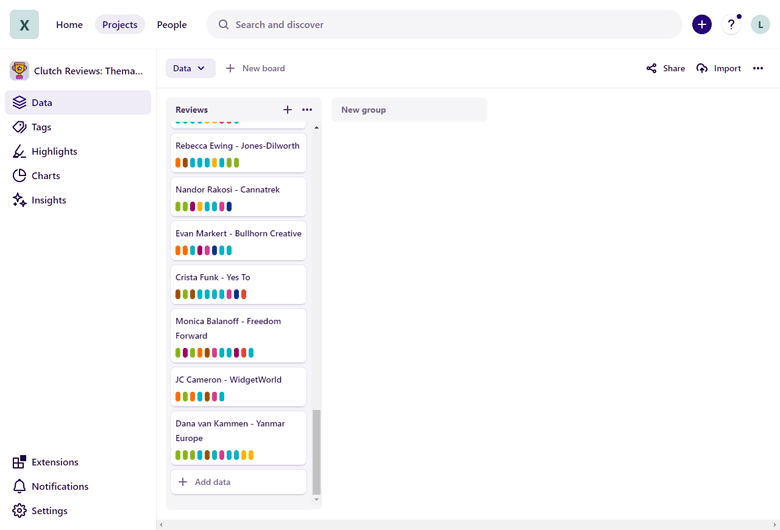Screen dimensions: 780x530
Task: Open Monica Balanoff - Freedom Forward card
Action: [238, 336]
